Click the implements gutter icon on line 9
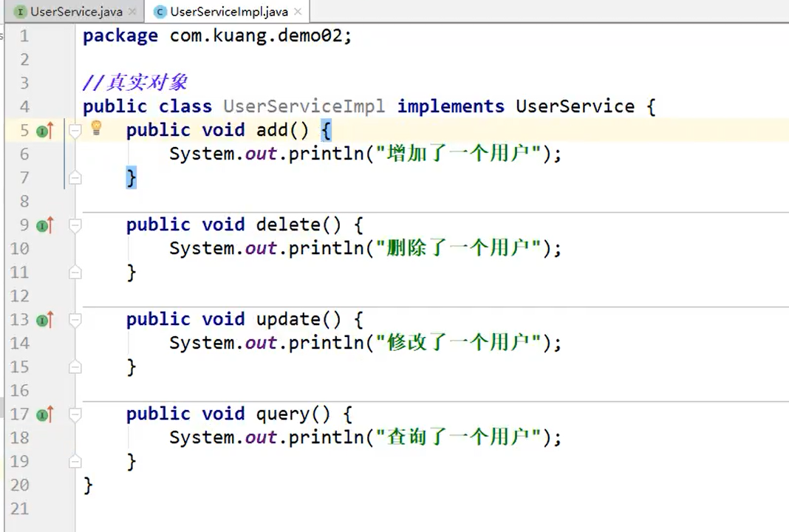This screenshot has height=532, width=789. pos(45,225)
